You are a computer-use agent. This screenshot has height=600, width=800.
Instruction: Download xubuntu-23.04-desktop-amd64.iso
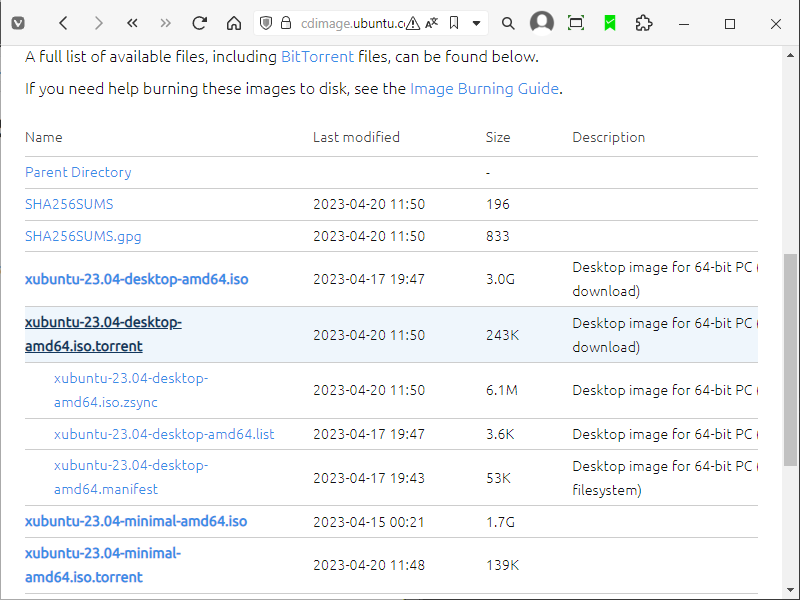pyautogui.click(x=137, y=279)
